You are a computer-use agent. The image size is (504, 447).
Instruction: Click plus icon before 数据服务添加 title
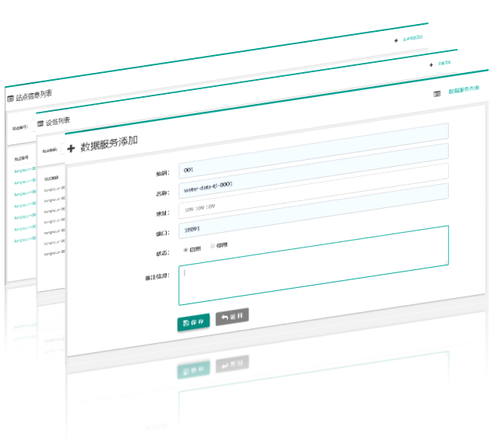tap(71, 148)
